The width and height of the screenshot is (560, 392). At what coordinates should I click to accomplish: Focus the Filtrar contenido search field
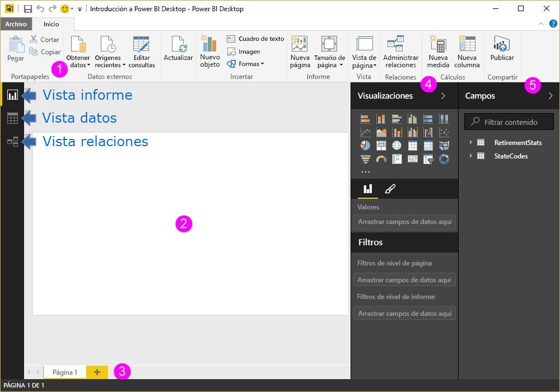[x=509, y=122]
